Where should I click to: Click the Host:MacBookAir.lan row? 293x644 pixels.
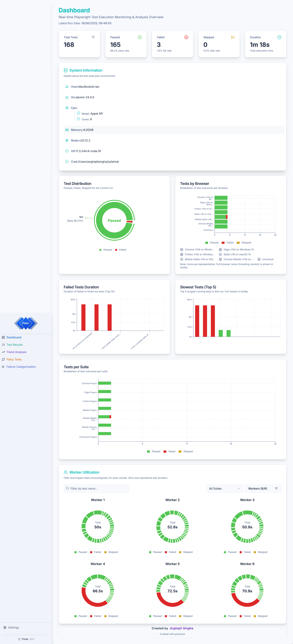point(174,87)
